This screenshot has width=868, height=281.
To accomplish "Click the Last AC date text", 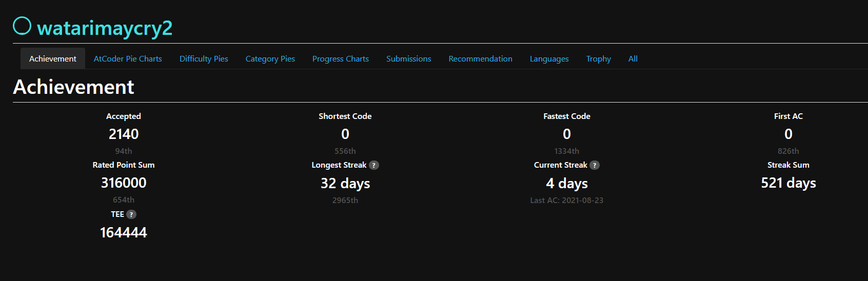I will [567, 200].
